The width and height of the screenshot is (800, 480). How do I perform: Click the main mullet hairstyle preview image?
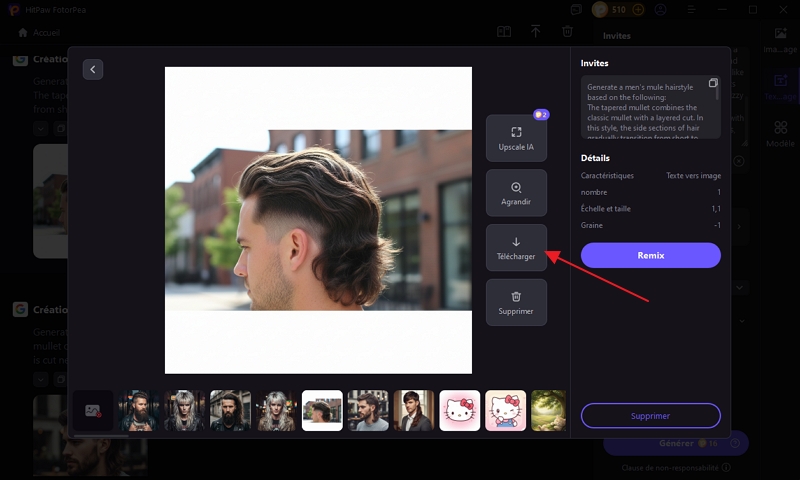click(318, 220)
